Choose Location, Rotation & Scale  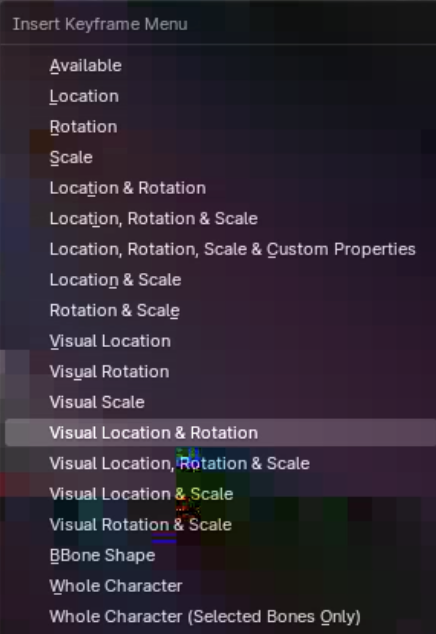tap(220, 219)
